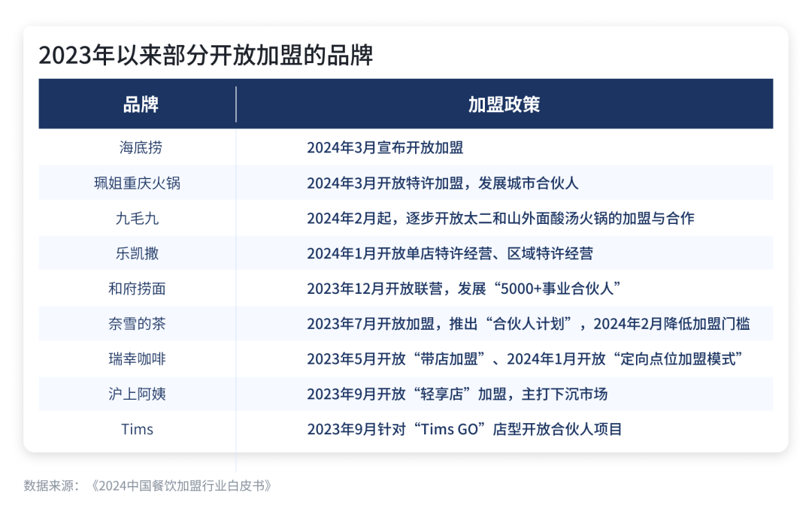The image size is (812, 511).
Task: Select the brand cell 奈雪的茶
Action: 138,324
